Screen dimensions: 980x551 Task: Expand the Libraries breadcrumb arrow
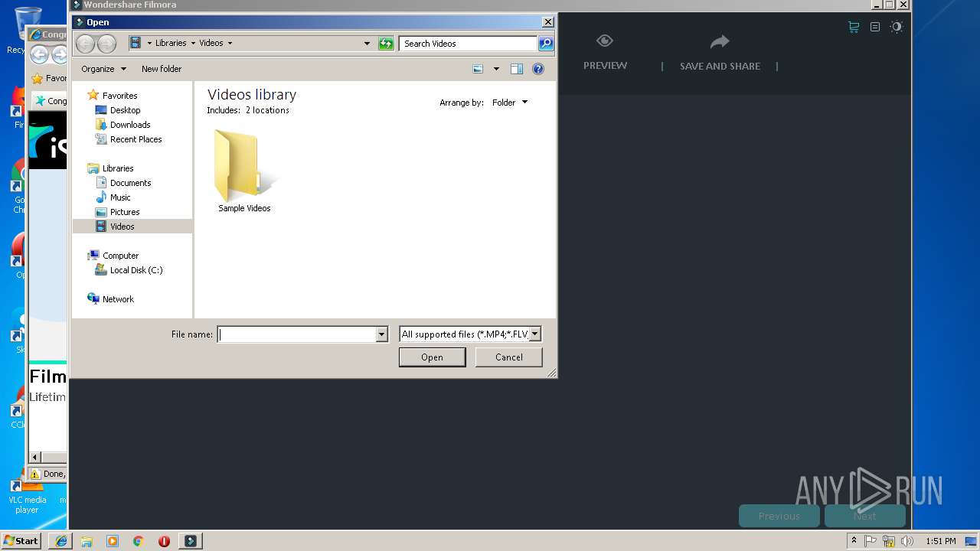tap(193, 44)
